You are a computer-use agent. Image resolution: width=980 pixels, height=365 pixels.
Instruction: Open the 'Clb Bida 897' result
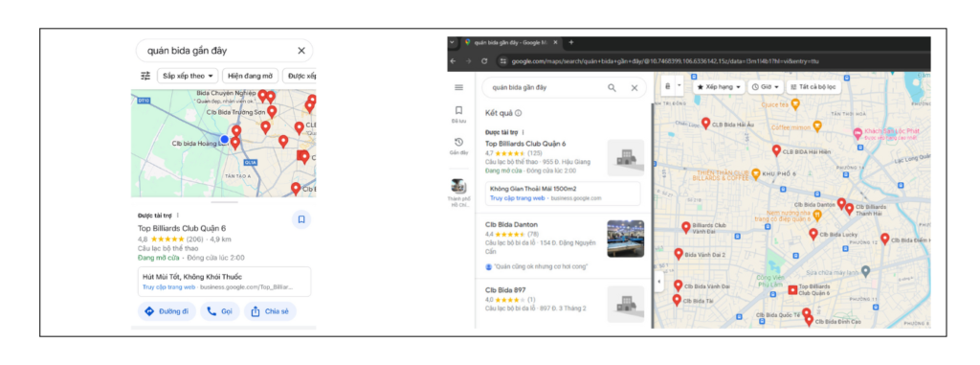click(x=505, y=290)
